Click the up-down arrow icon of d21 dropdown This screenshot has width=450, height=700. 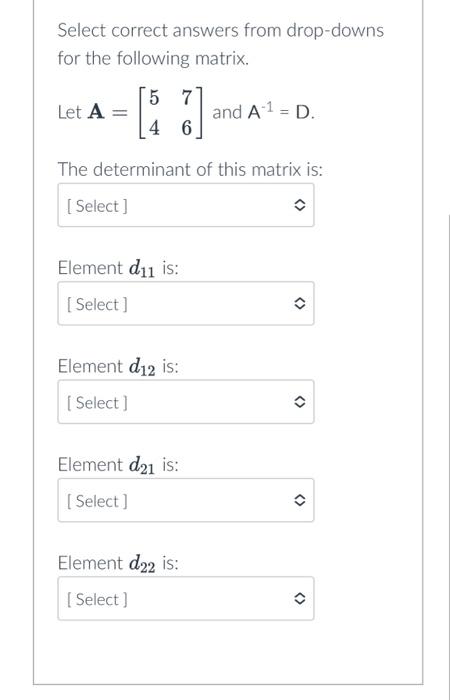[x=300, y=500]
